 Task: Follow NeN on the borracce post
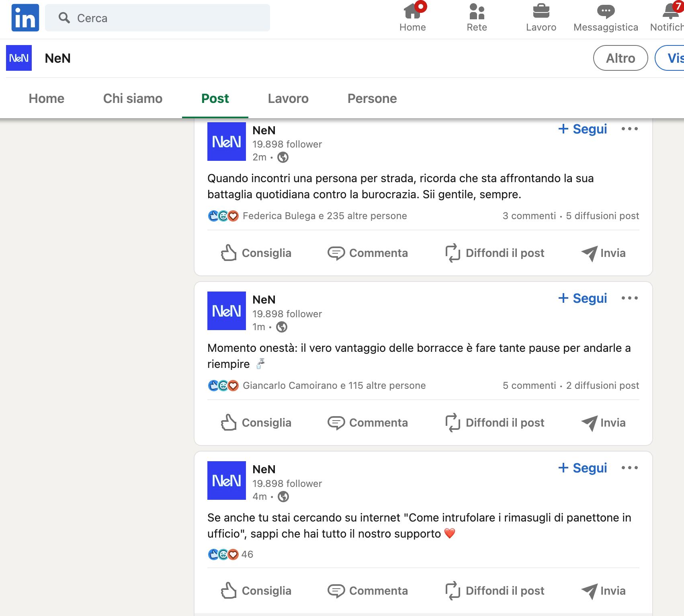pos(583,298)
